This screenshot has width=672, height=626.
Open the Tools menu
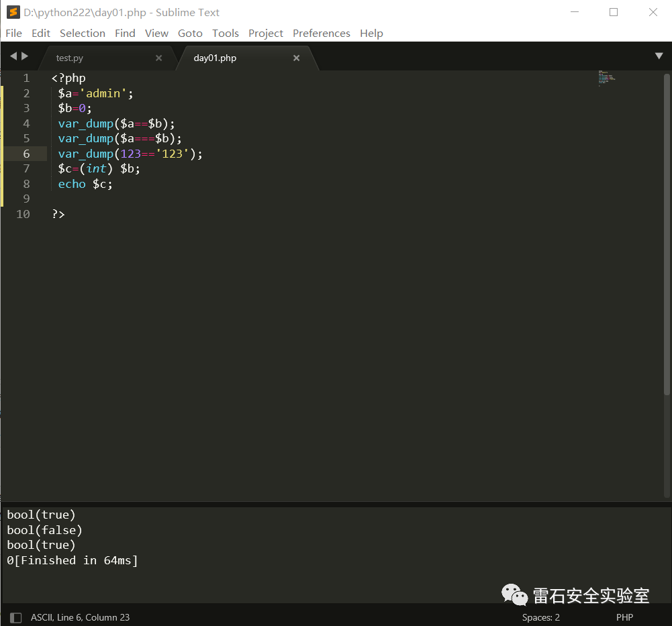coord(226,33)
